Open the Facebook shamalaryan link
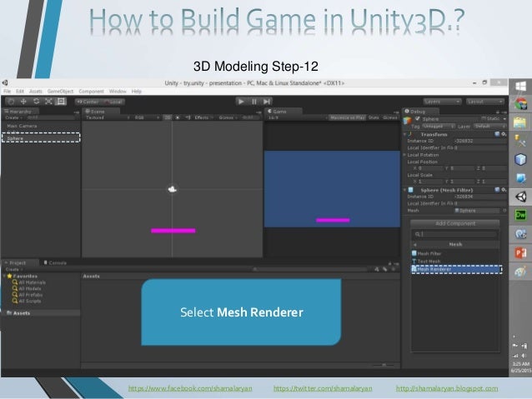 (190, 388)
